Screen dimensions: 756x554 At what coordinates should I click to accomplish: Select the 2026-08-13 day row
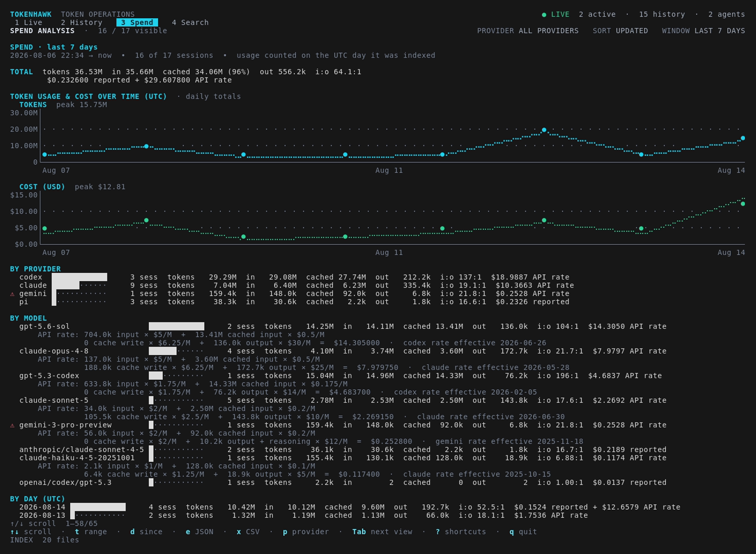coord(303,516)
